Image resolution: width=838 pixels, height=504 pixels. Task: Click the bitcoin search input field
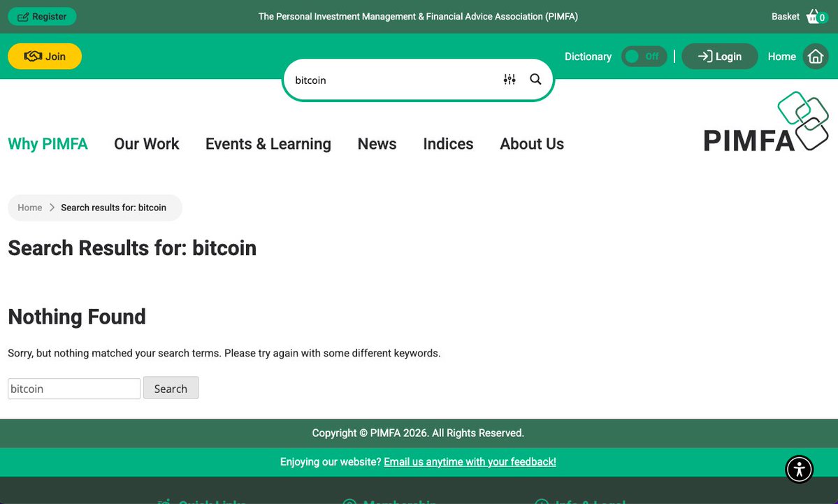73,388
